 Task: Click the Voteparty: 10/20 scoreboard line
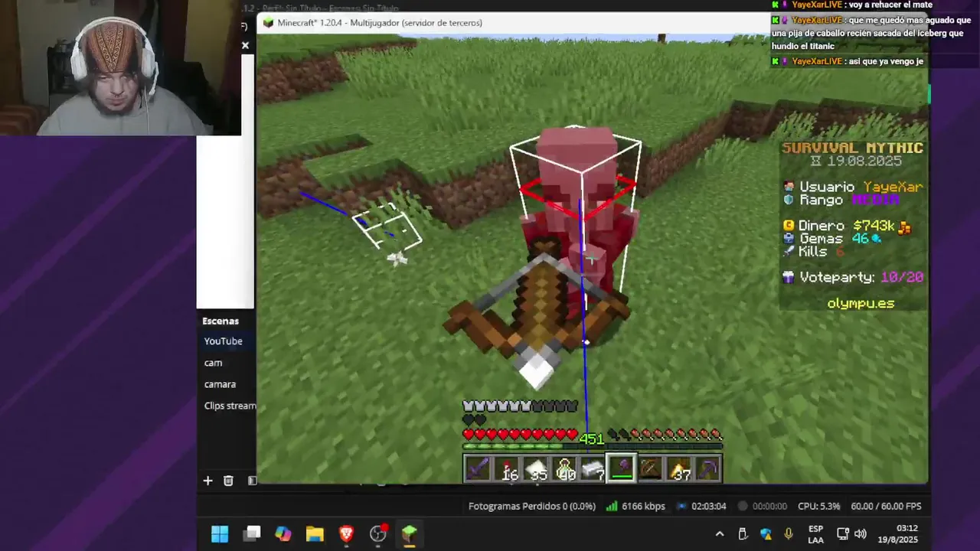click(853, 278)
